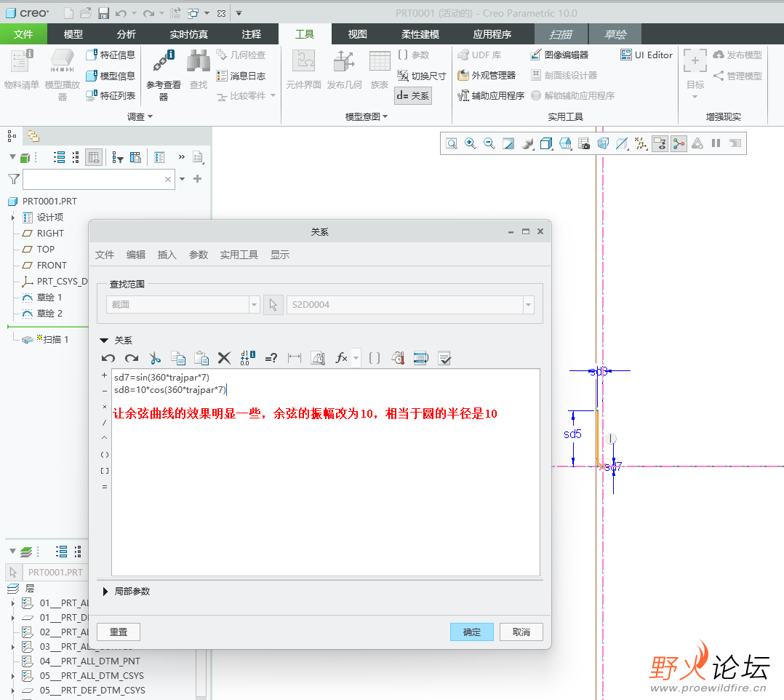Click the Family Table (族表) icon
Screen dimensions: 784x700
pos(380,70)
